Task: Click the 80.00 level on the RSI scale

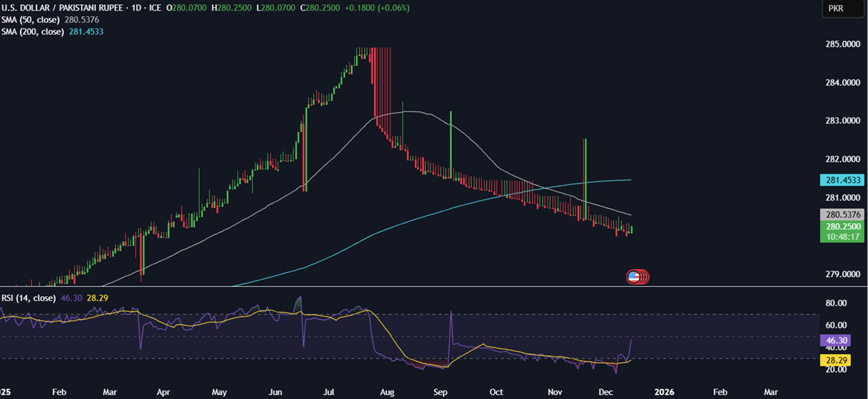Action: coord(837,303)
